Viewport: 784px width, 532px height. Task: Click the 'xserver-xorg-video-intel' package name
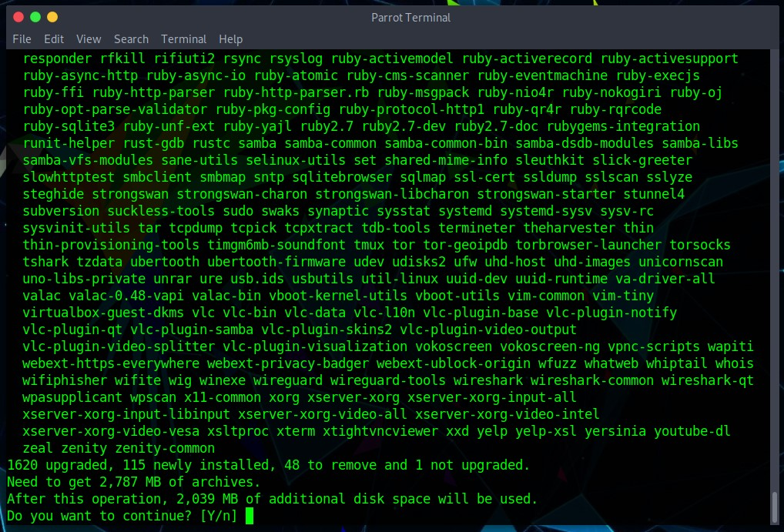coord(508,414)
